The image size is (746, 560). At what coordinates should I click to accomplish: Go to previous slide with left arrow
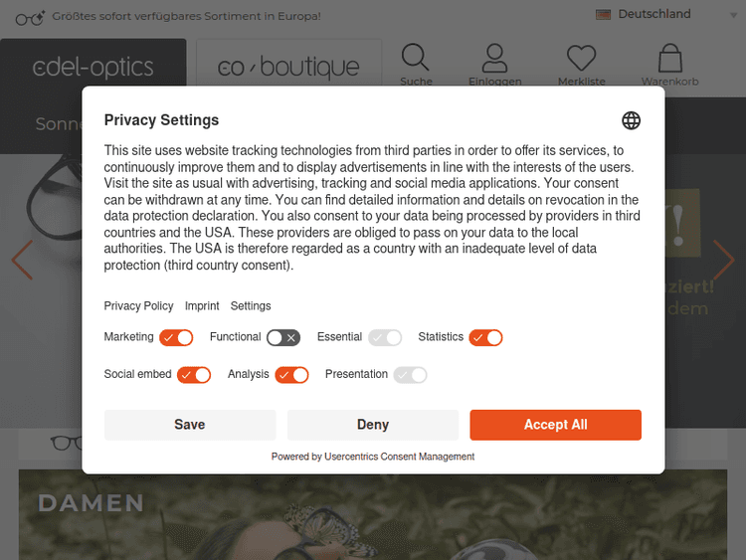click(x=22, y=260)
